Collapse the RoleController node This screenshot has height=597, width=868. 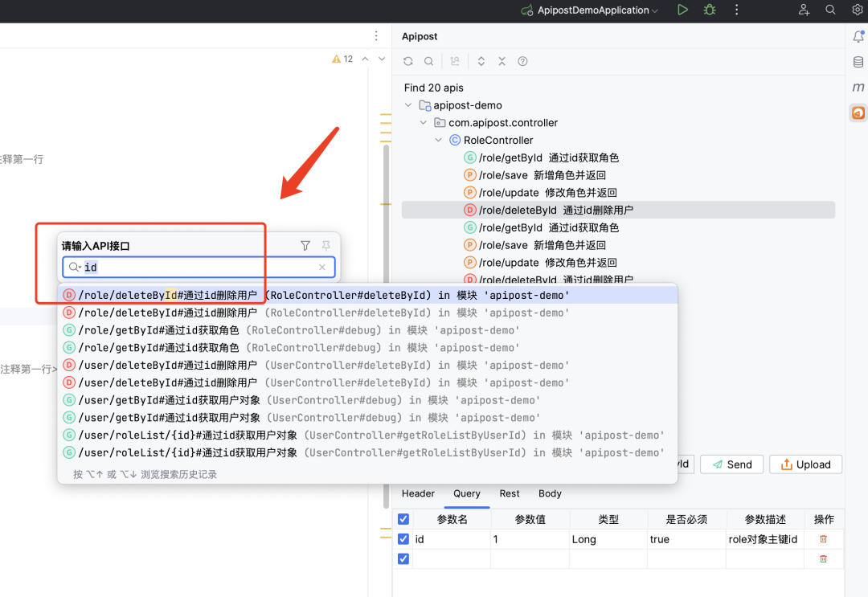click(439, 140)
